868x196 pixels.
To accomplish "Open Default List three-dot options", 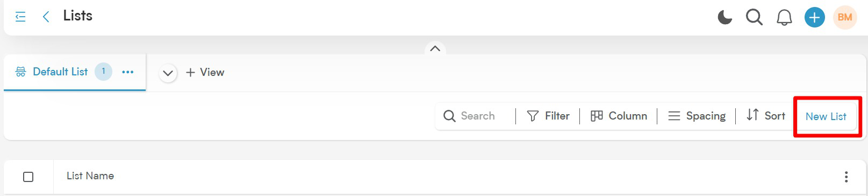I will pyautogui.click(x=127, y=72).
